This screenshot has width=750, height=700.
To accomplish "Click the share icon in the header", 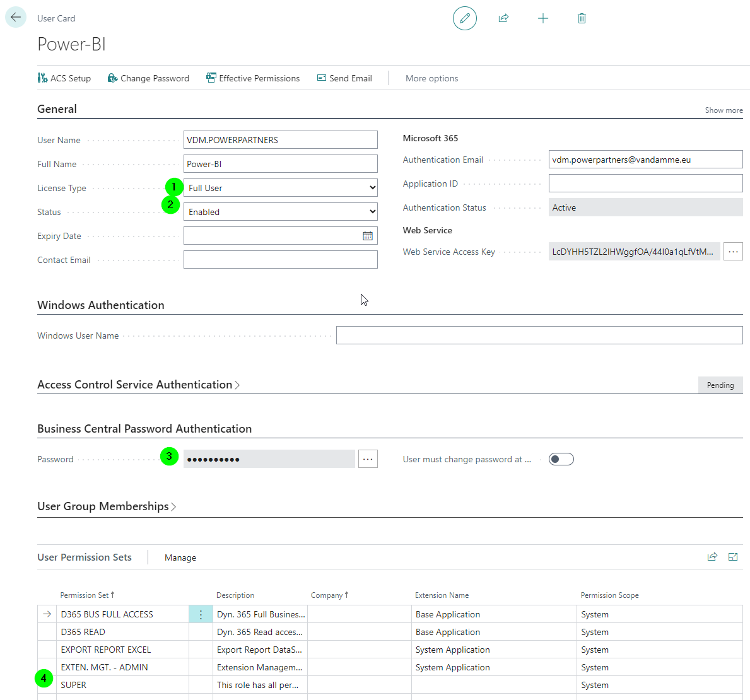I will (503, 18).
